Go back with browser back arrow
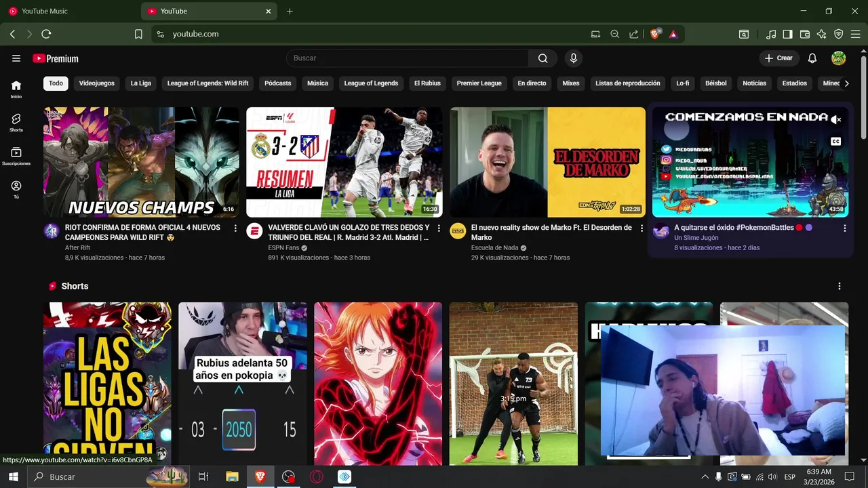Viewport: 868px width, 488px height. [x=12, y=34]
